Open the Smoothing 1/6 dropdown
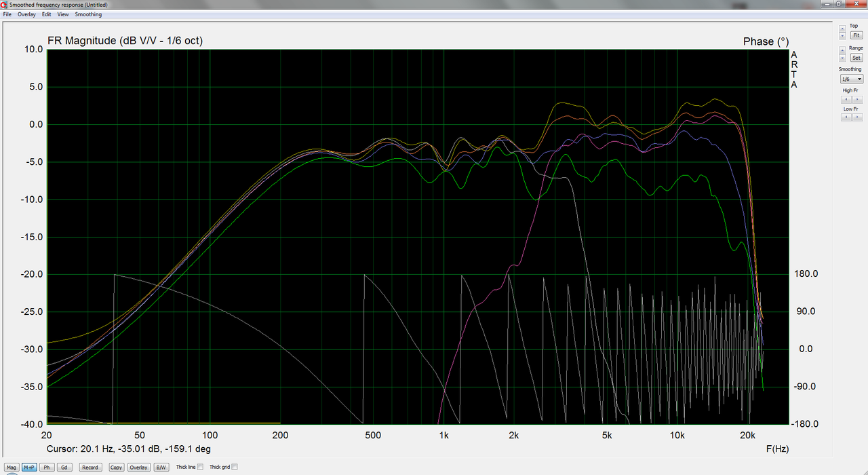Viewport: 868px width, 475px height. tap(851, 79)
